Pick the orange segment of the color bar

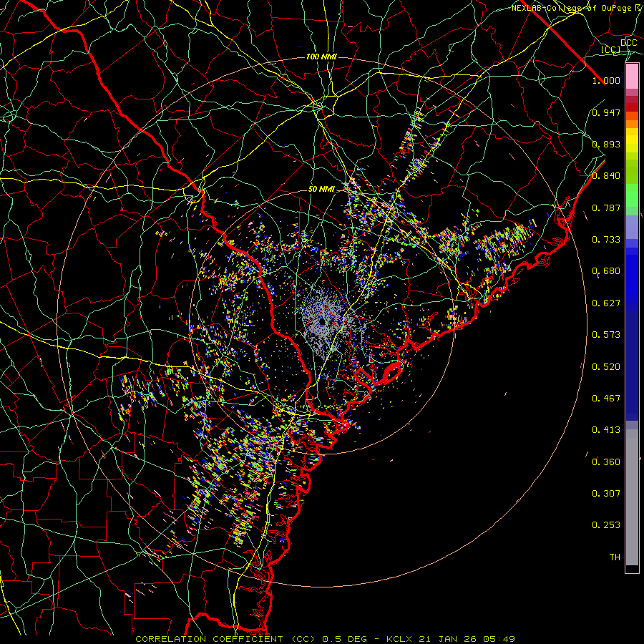pos(632,124)
